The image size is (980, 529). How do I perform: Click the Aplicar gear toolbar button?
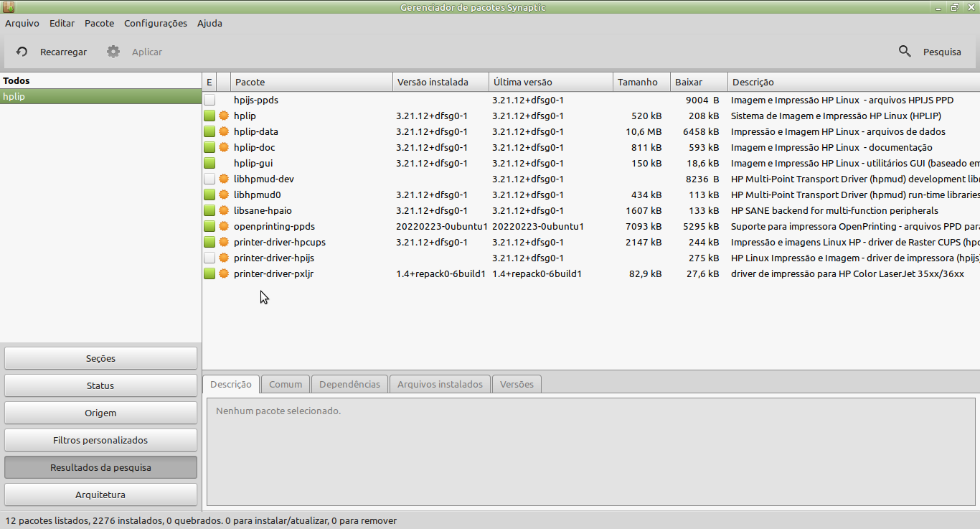(x=134, y=52)
